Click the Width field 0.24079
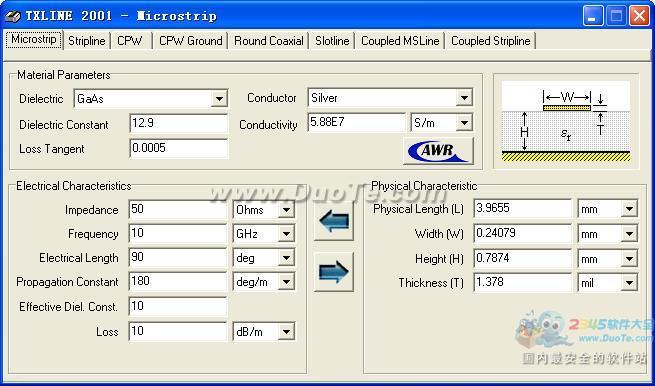This screenshot has width=655, height=386. point(523,234)
